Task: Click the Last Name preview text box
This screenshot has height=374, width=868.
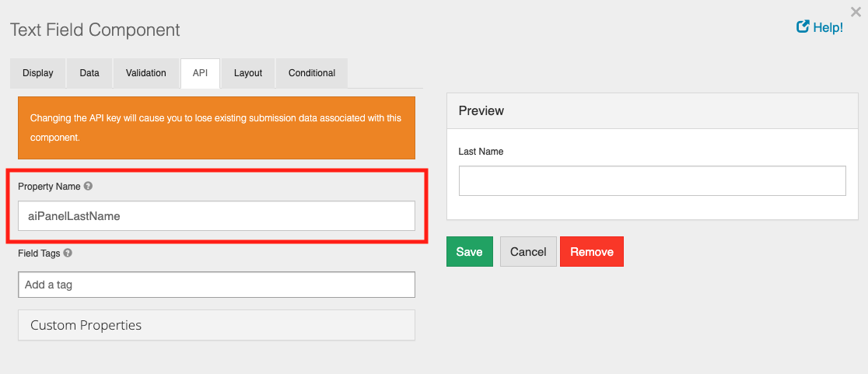Action: (x=652, y=180)
